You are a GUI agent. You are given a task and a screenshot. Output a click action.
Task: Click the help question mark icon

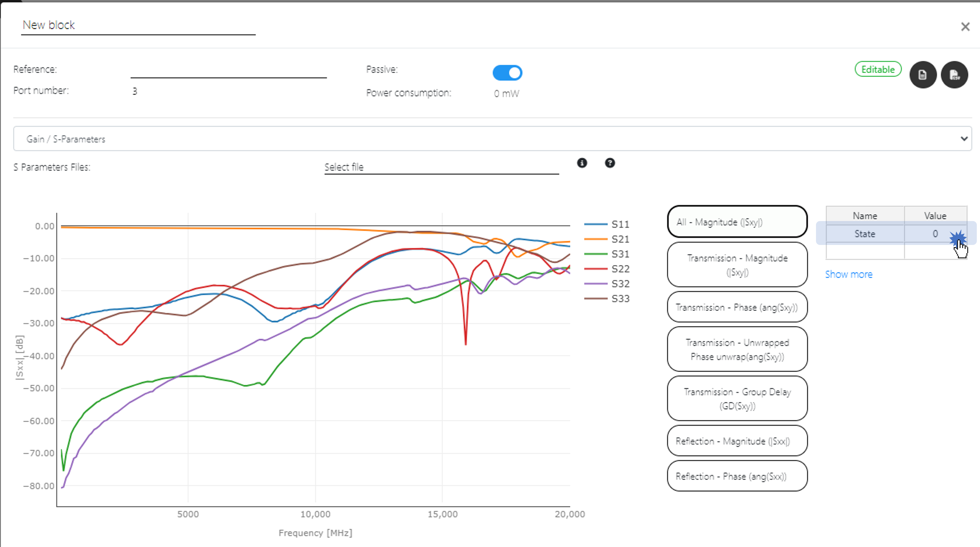[609, 163]
